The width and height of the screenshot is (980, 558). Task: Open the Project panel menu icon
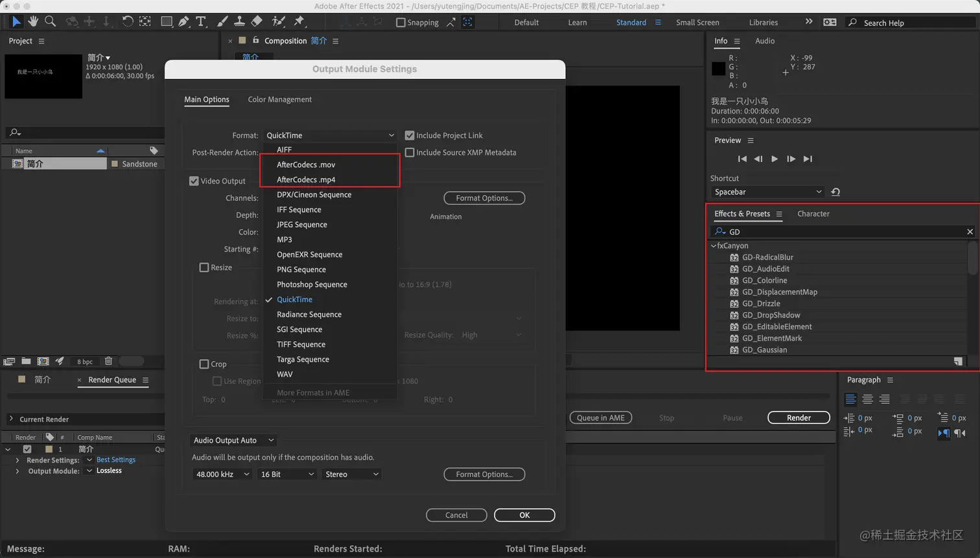click(41, 41)
